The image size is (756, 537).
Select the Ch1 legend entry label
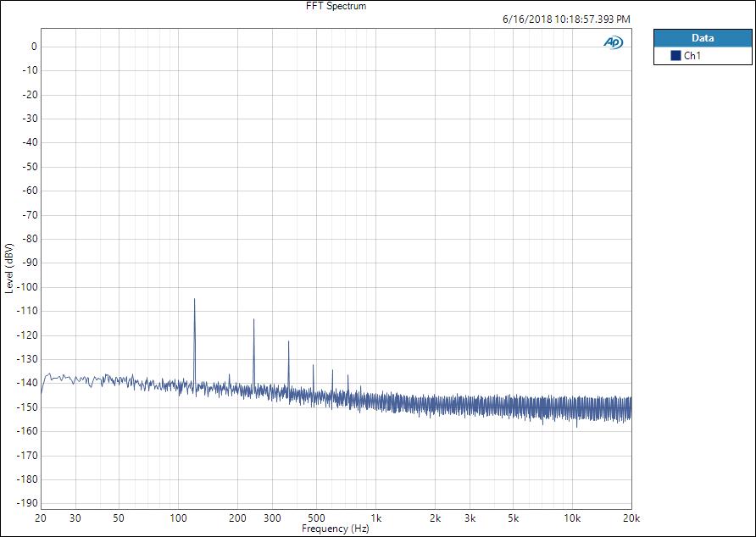(x=692, y=55)
